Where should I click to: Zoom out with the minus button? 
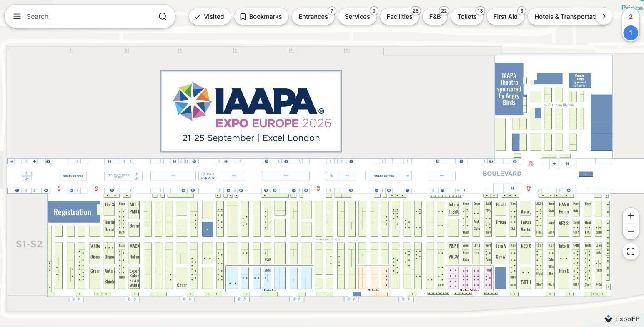point(631,231)
